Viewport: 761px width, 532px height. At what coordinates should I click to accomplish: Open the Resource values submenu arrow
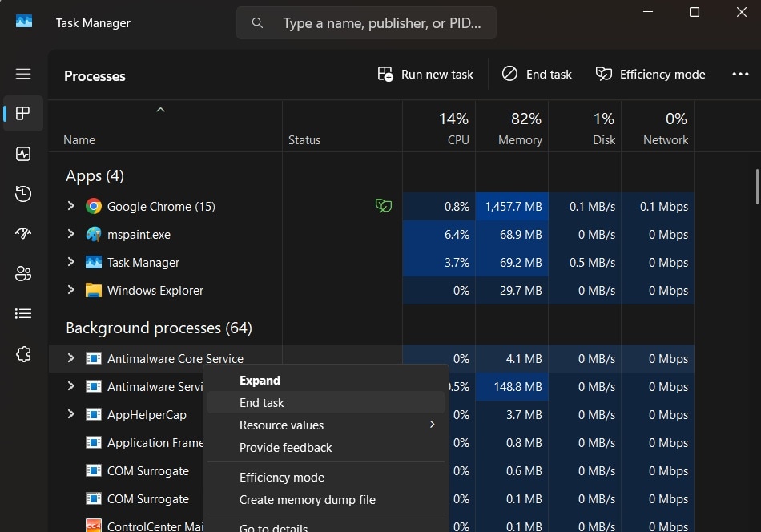click(432, 425)
